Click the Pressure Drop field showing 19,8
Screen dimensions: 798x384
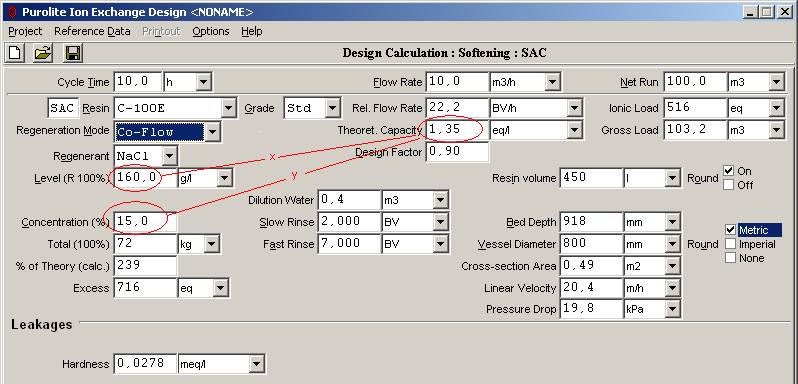(x=591, y=309)
